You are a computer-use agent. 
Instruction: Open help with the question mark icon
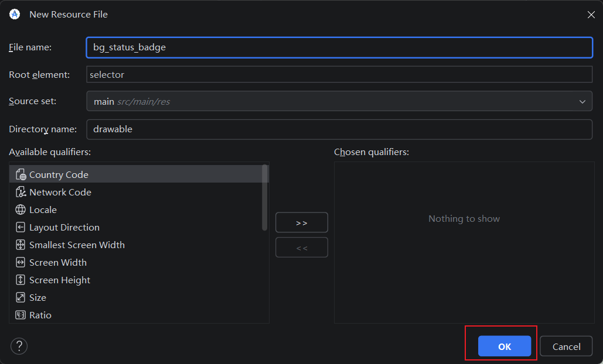(x=19, y=346)
